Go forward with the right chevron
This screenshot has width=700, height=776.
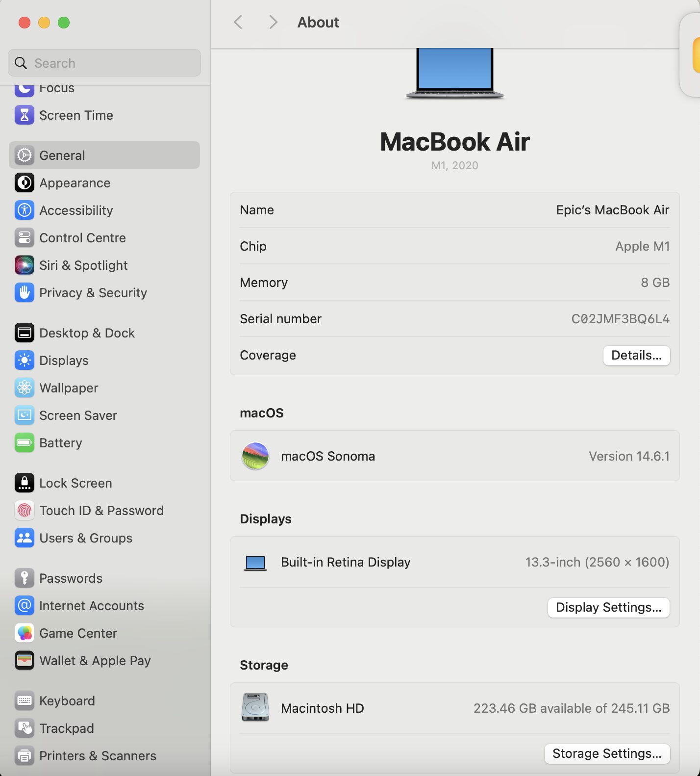point(273,22)
